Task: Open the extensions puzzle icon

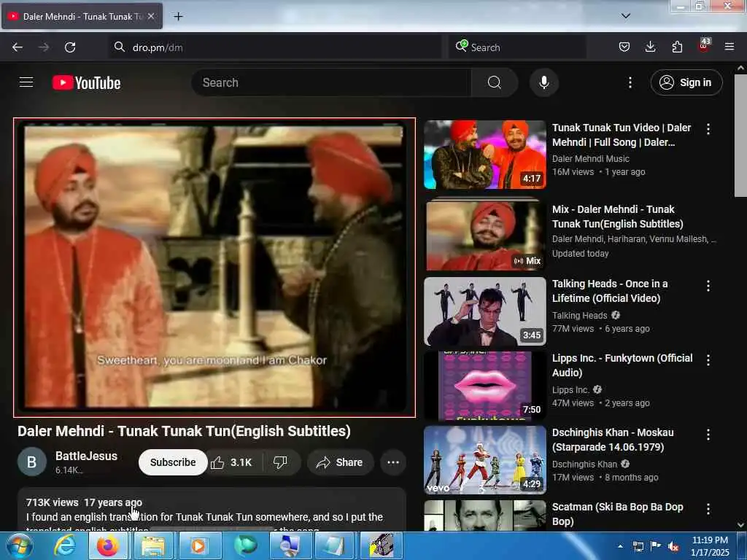Action: (x=677, y=47)
